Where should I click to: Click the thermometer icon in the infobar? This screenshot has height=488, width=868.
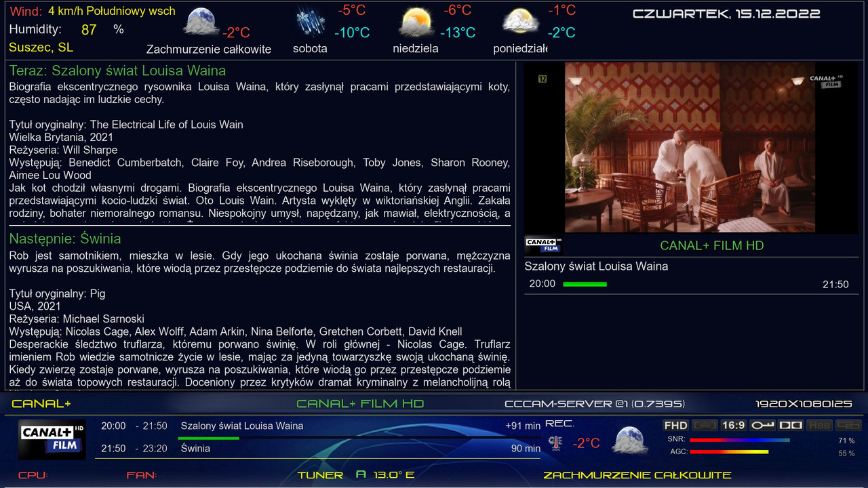coord(556,443)
